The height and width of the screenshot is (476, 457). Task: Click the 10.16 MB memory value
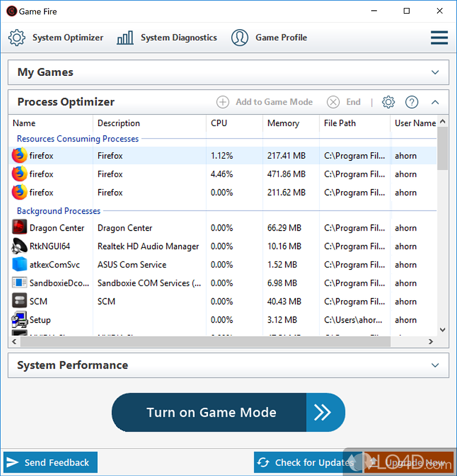[284, 246]
